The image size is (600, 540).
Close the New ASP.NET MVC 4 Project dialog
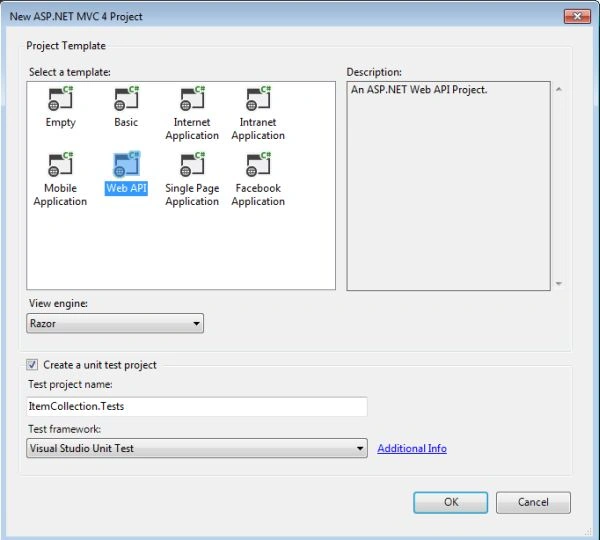point(577,16)
